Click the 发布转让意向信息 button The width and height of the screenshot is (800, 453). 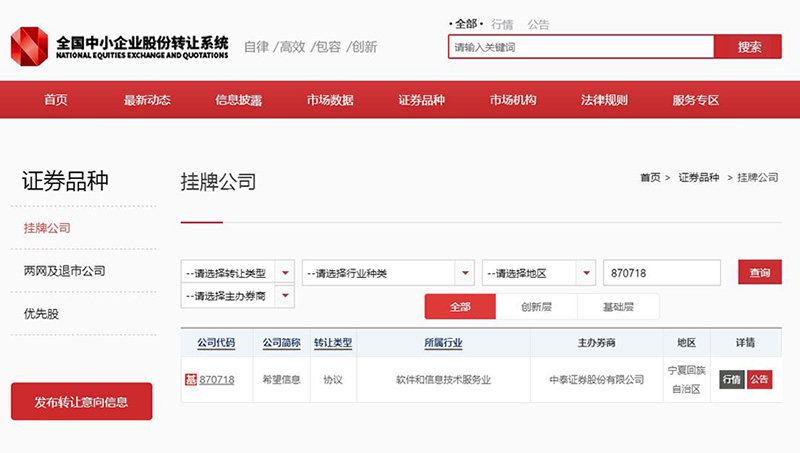tap(81, 402)
